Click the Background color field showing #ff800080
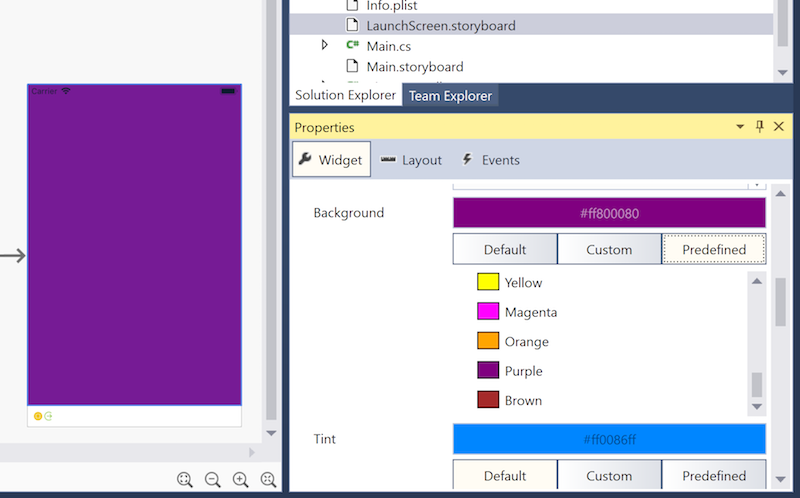Image resolution: width=800 pixels, height=498 pixels. click(x=609, y=213)
